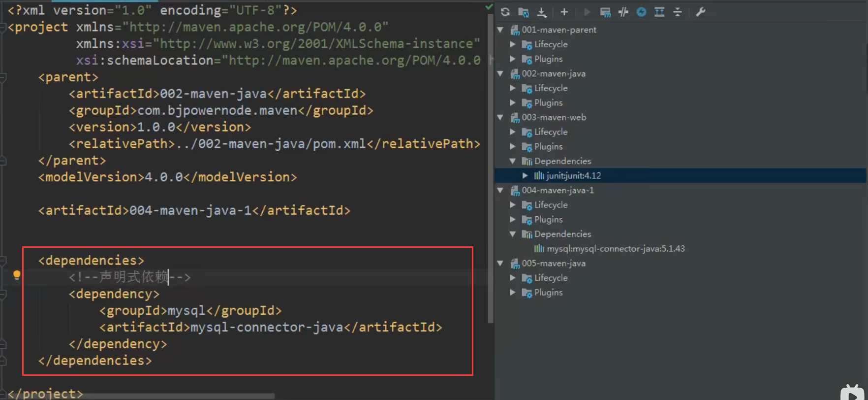Viewport: 868px width, 400px height.
Task: Select 003-maven-web project row
Action: point(681,118)
